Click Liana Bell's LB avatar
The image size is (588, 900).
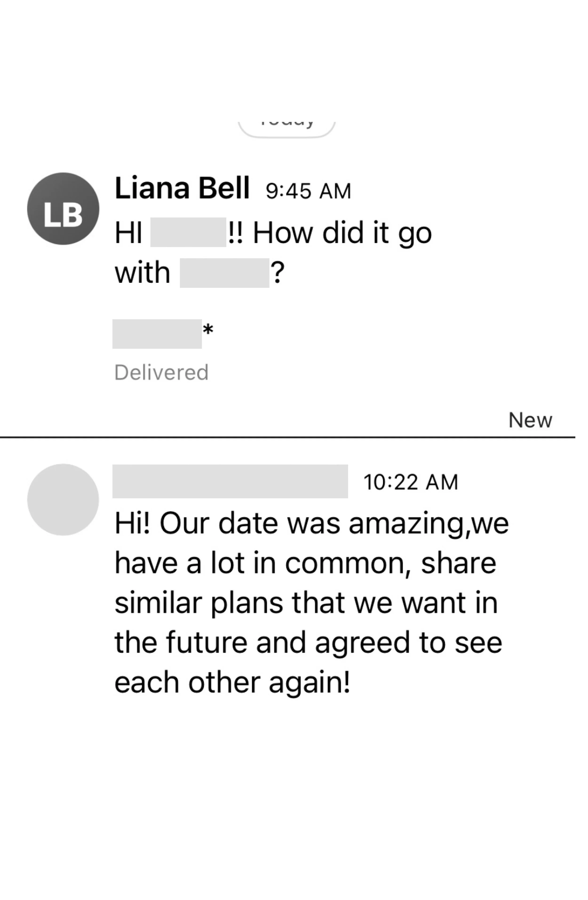tap(63, 209)
